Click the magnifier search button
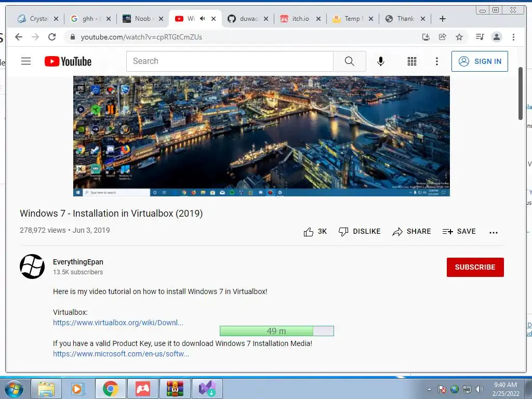This screenshot has width=532, height=399. (x=350, y=61)
